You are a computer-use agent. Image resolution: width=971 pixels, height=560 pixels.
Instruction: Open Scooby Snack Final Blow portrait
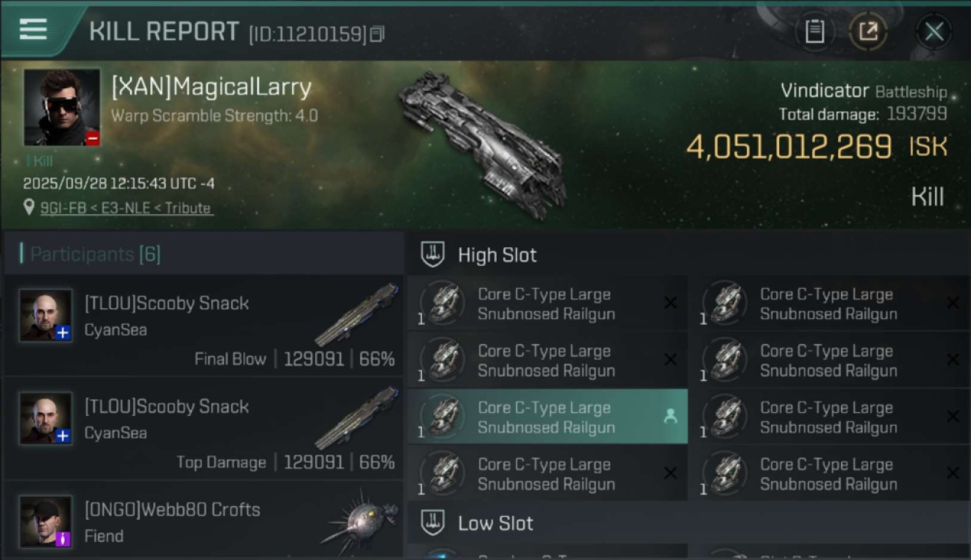coord(46,315)
